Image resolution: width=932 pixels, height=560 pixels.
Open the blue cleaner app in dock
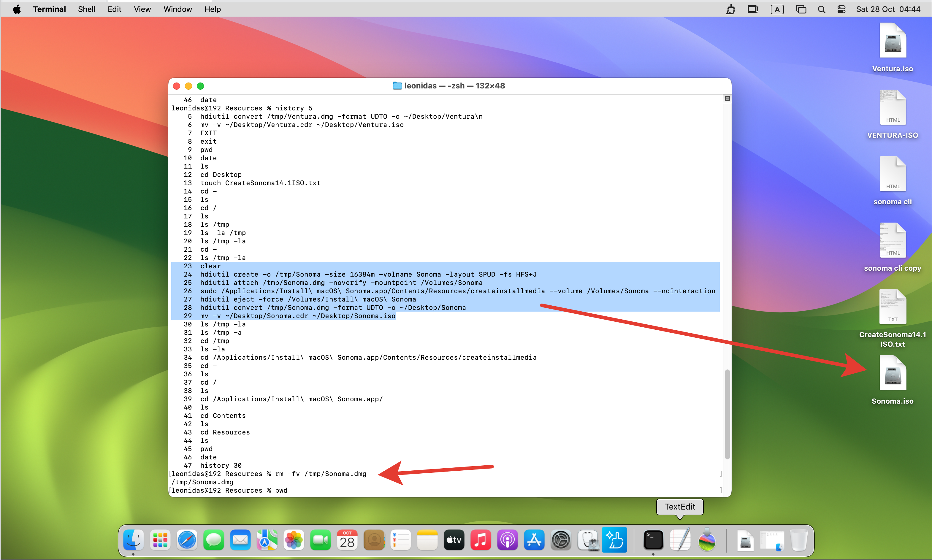[615, 540]
